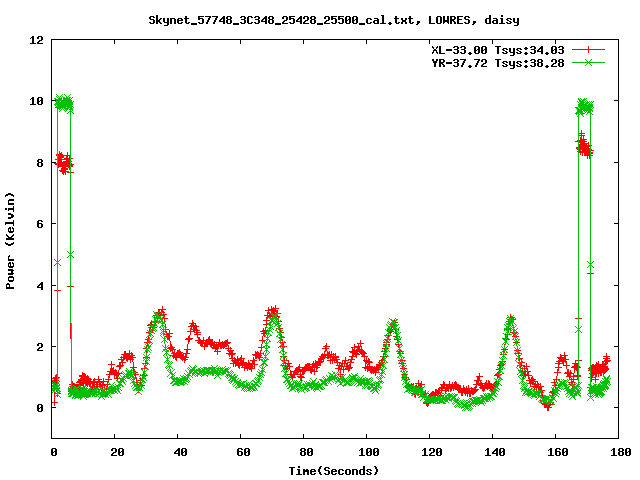
Task: Click the green calibration plateau near 10 K at end
Action: [584, 107]
